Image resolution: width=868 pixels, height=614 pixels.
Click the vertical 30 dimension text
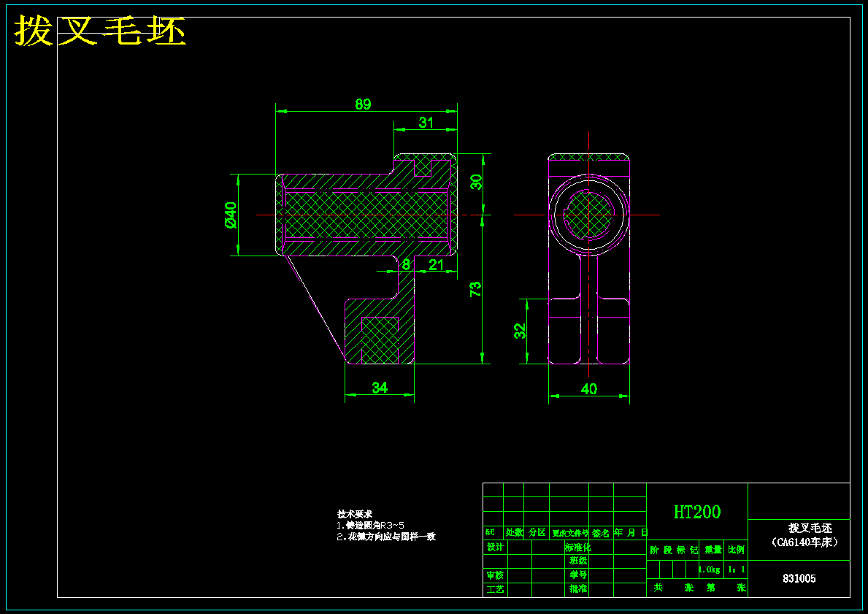point(476,182)
